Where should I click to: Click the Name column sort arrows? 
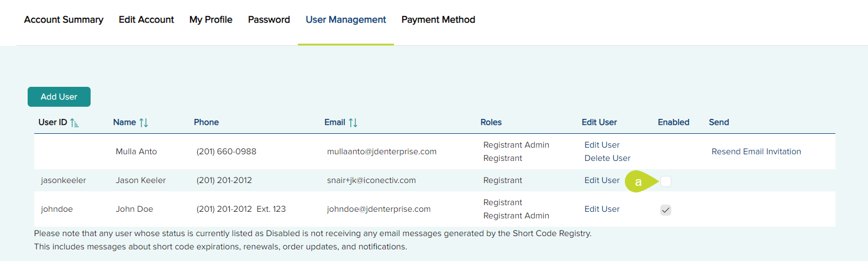pyautogui.click(x=144, y=123)
